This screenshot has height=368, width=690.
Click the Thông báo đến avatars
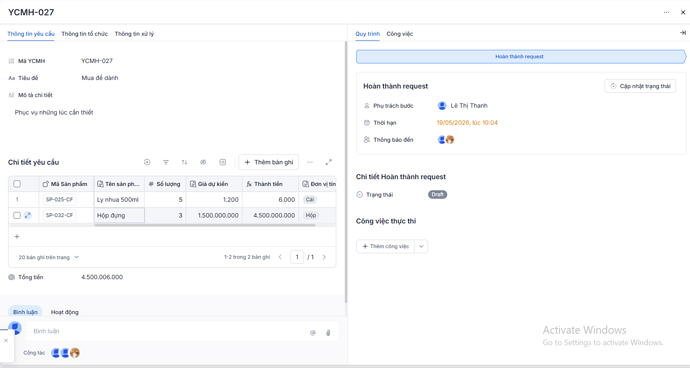pos(446,140)
